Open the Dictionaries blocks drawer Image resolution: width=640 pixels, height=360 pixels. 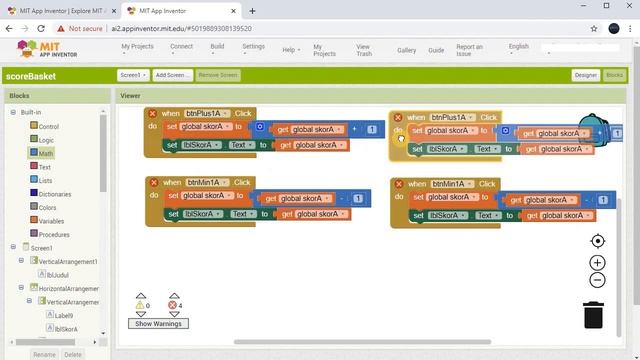click(x=51, y=193)
